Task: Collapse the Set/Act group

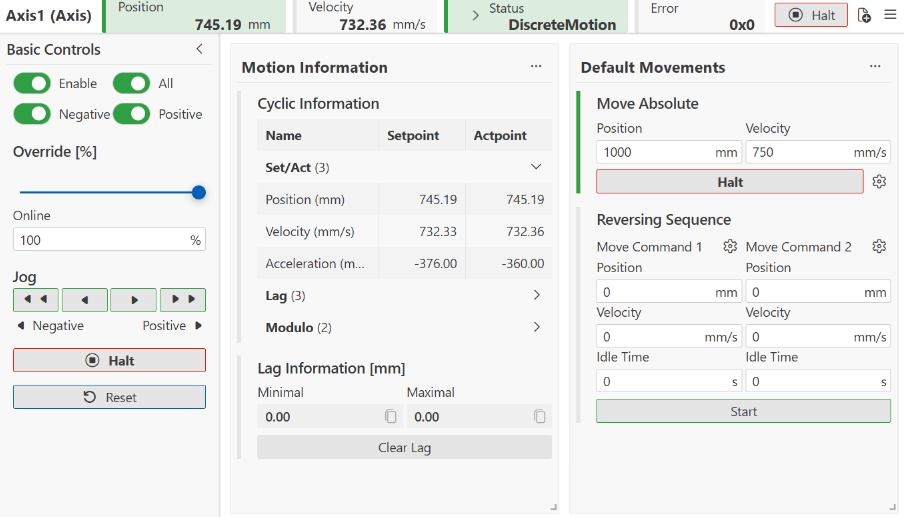Action: pyautogui.click(x=536, y=167)
